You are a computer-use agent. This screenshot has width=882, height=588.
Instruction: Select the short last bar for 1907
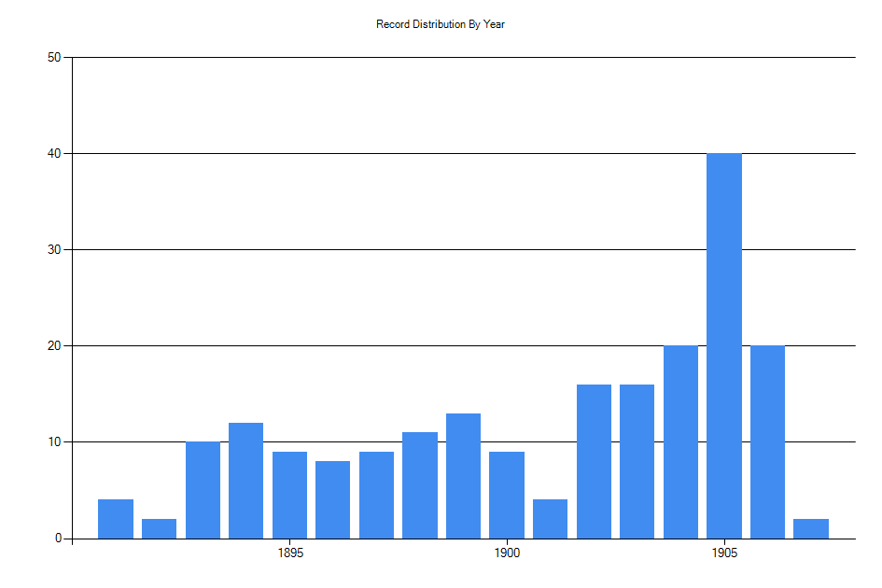click(x=810, y=528)
